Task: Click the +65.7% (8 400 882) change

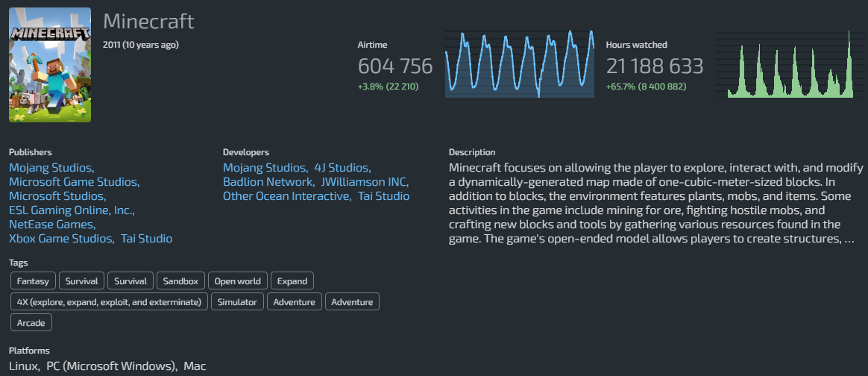Action: [x=646, y=87]
